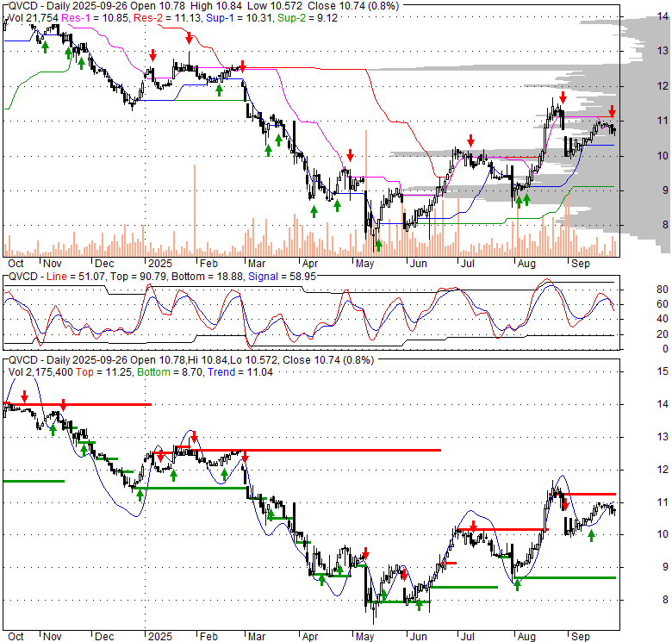Click the Sep month label under top chart

[581, 264]
